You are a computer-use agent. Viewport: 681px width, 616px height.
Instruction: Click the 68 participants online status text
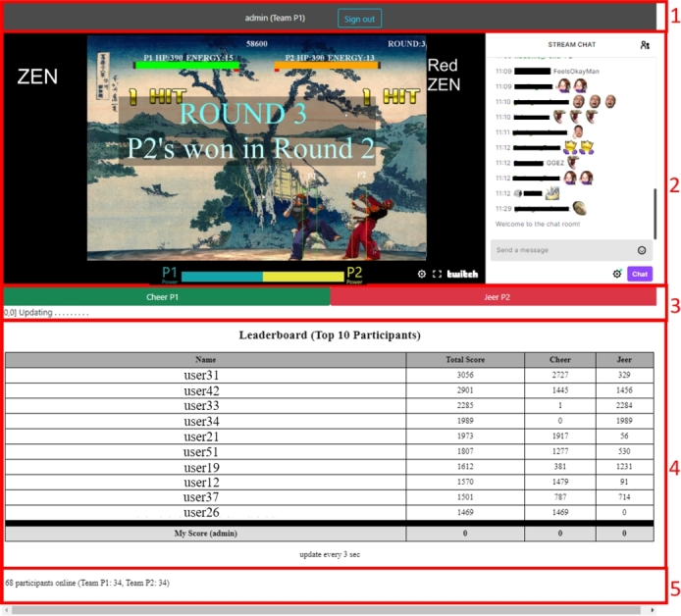tap(87, 583)
